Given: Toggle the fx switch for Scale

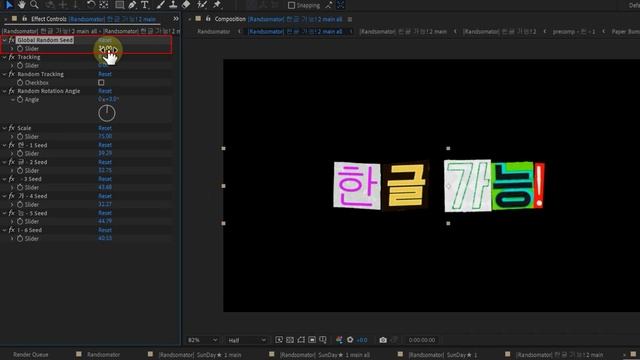Looking at the screenshot, I should click(x=11, y=128).
